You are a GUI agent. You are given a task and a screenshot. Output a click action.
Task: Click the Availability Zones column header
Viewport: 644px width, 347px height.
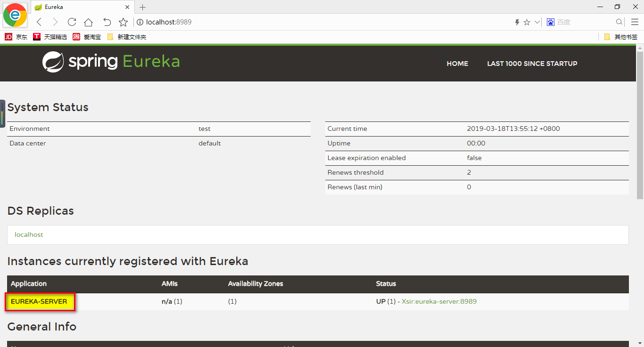tap(256, 284)
